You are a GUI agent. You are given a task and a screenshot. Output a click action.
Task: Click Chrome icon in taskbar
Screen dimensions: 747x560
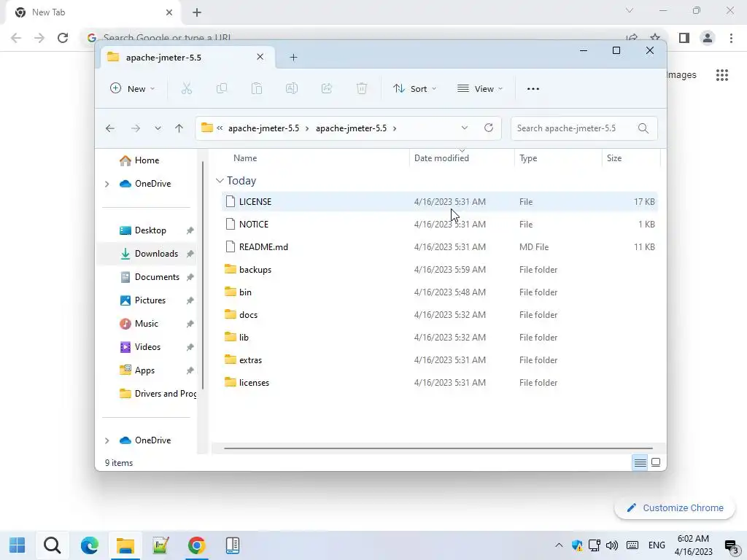pos(196,545)
